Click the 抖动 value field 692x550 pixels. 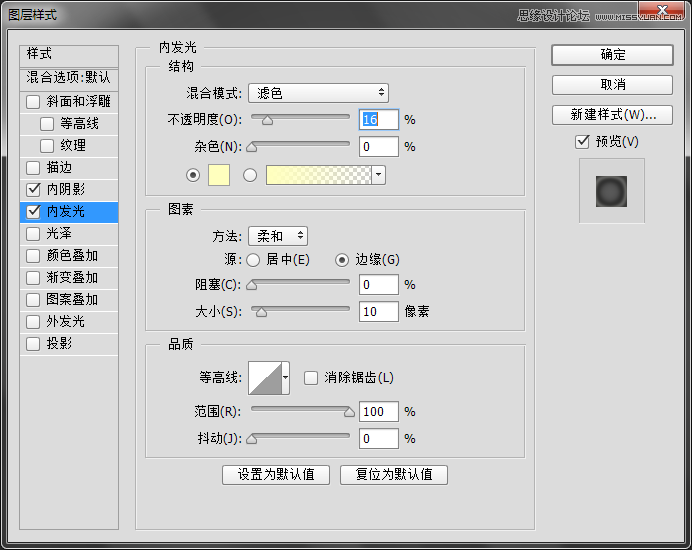coord(379,438)
